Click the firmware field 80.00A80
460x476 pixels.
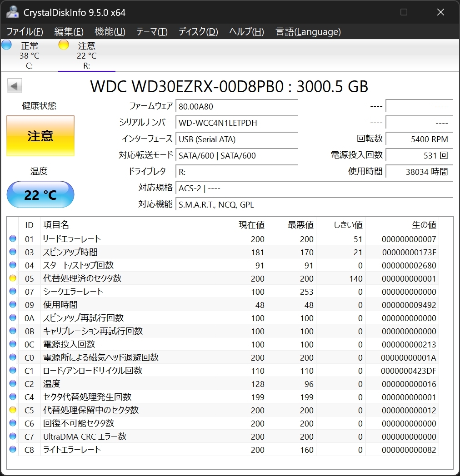pyautogui.click(x=237, y=107)
